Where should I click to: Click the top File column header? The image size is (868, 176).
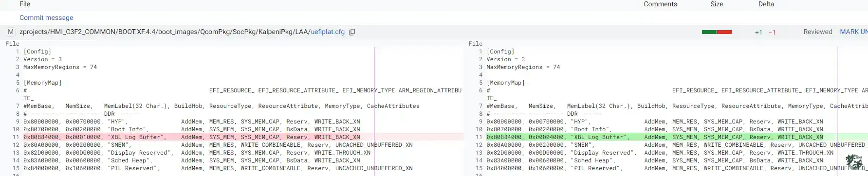[25, 4]
